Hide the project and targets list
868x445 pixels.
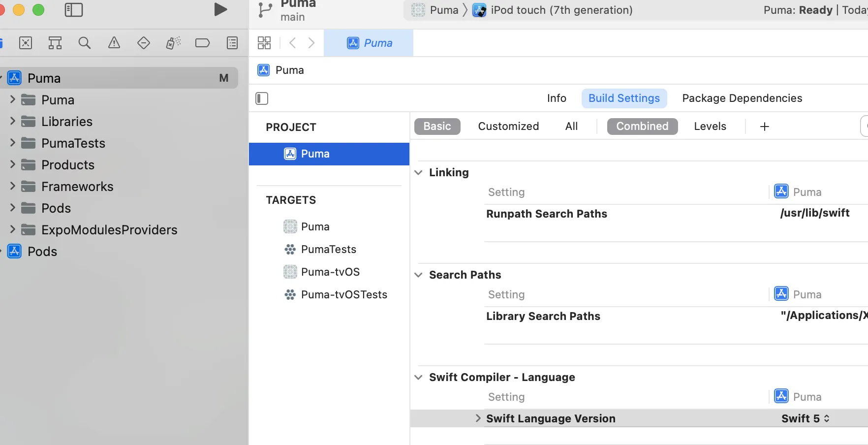coord(262,98)
